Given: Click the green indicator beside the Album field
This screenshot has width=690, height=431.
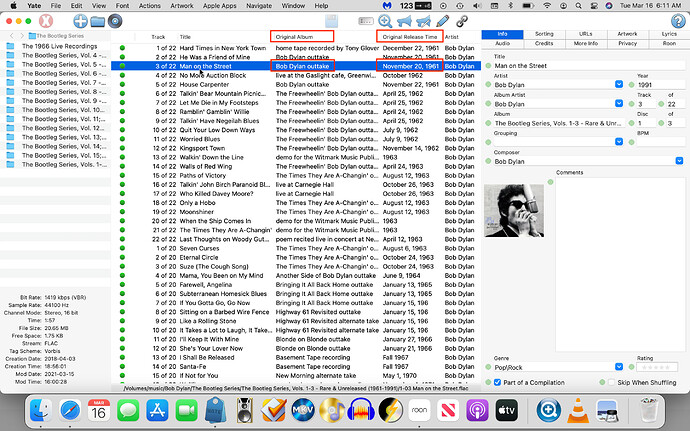Looking at the screenshot, I should point(488,123).
